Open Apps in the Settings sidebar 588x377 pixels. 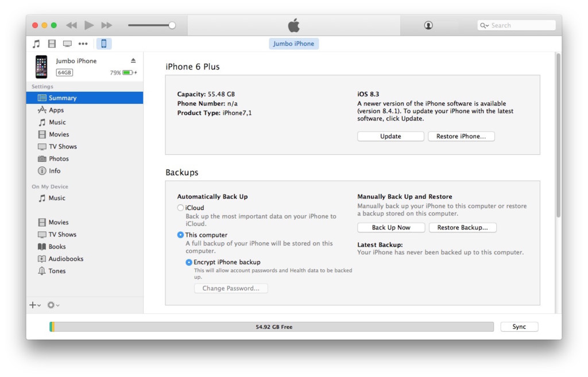click(x=56, y=110)
